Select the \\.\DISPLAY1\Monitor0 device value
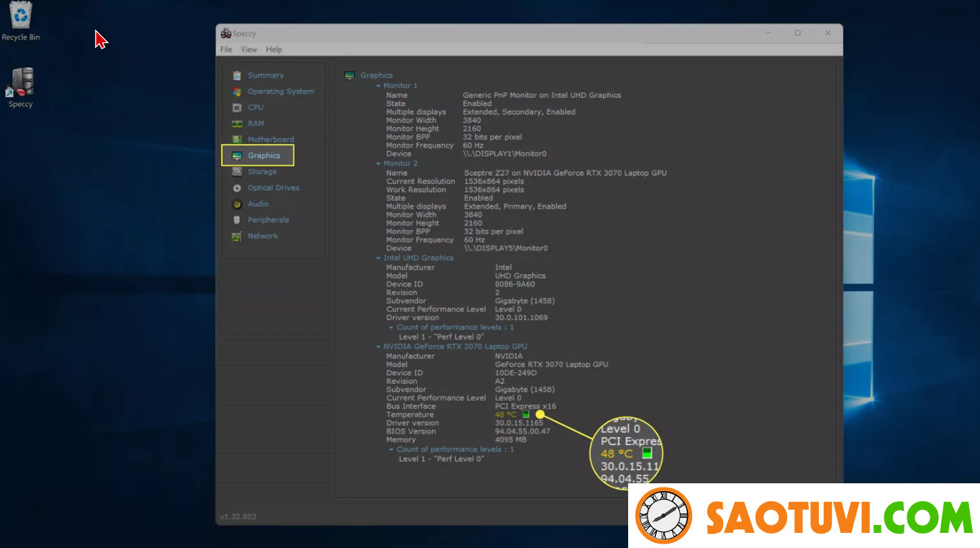 point(504,154)
